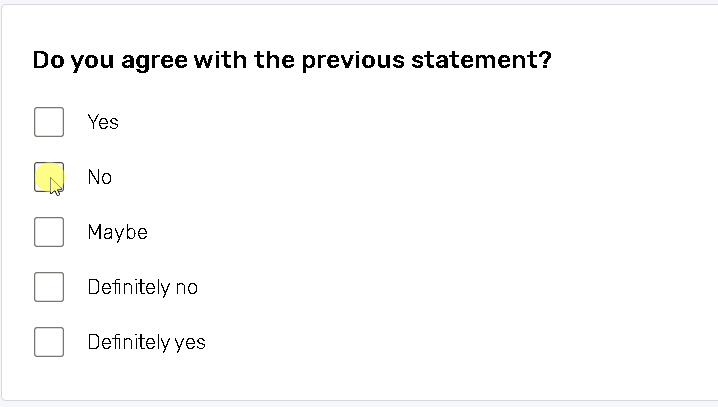The image size is (718, 407).
Task: Check the "Yes" checkbox
Action: tap(49, 122)
